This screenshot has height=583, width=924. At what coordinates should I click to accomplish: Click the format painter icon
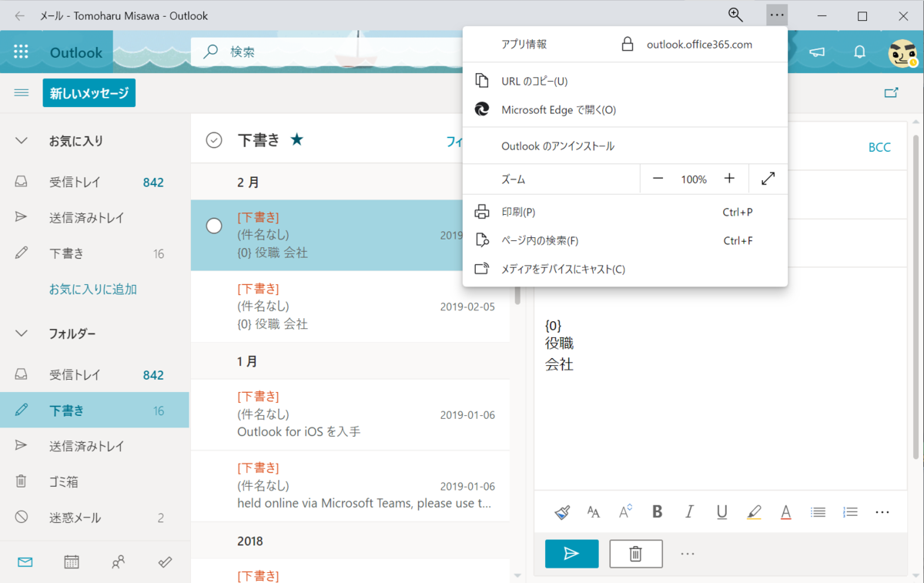(562, 512)
